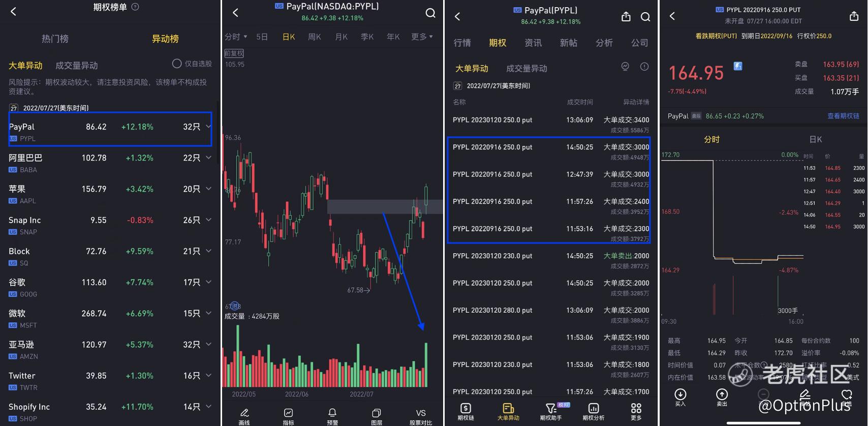Viewport: 868px width, 426px height.
Task: Go back from the PayPal(NASDAQ:PYPL) chart
Action: click(235, 13)
